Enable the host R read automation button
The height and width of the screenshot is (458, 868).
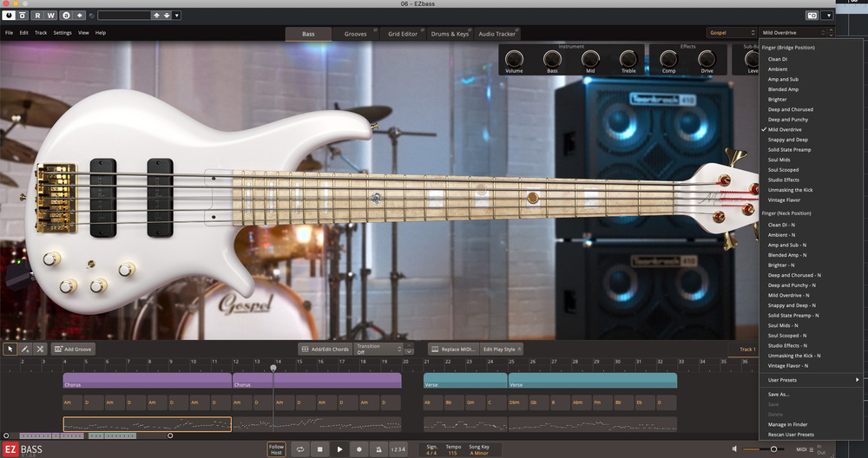[x=37, y=16]
